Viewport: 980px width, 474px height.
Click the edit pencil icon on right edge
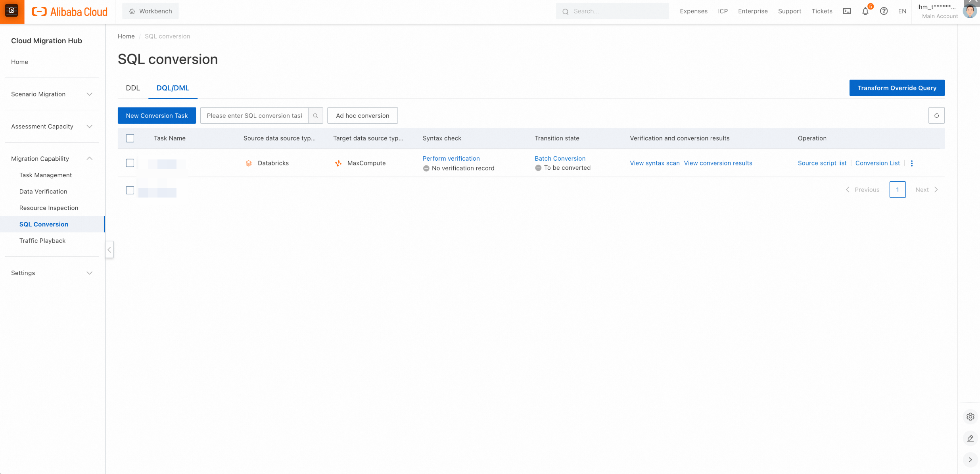click(970, 438)
